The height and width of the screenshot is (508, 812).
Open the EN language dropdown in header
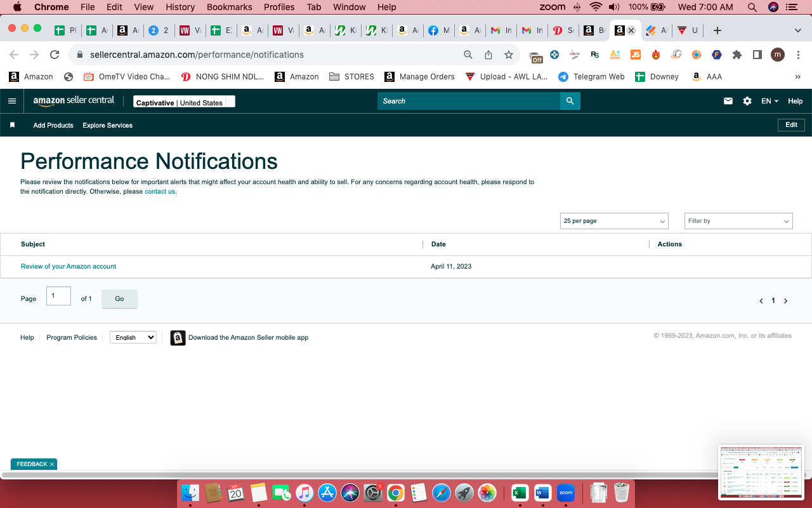tap(769, 101)
